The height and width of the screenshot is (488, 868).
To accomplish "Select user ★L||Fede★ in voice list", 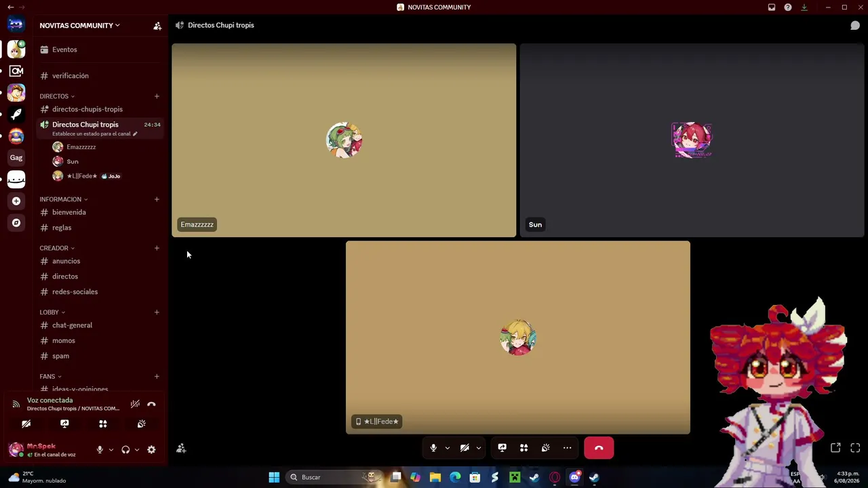I will click(82, 176).
